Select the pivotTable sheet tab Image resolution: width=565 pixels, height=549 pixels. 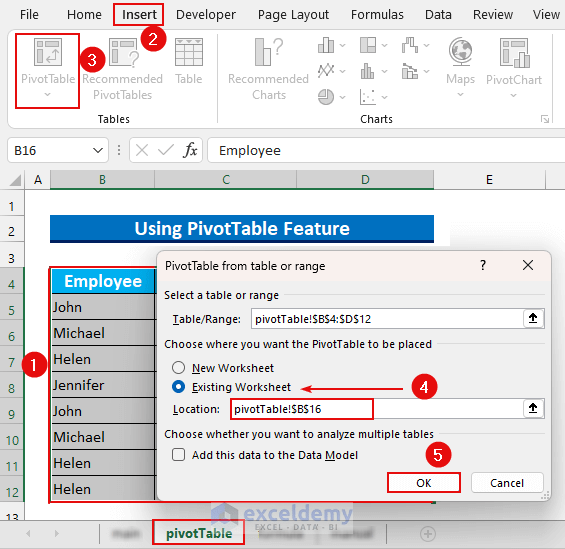199,533
